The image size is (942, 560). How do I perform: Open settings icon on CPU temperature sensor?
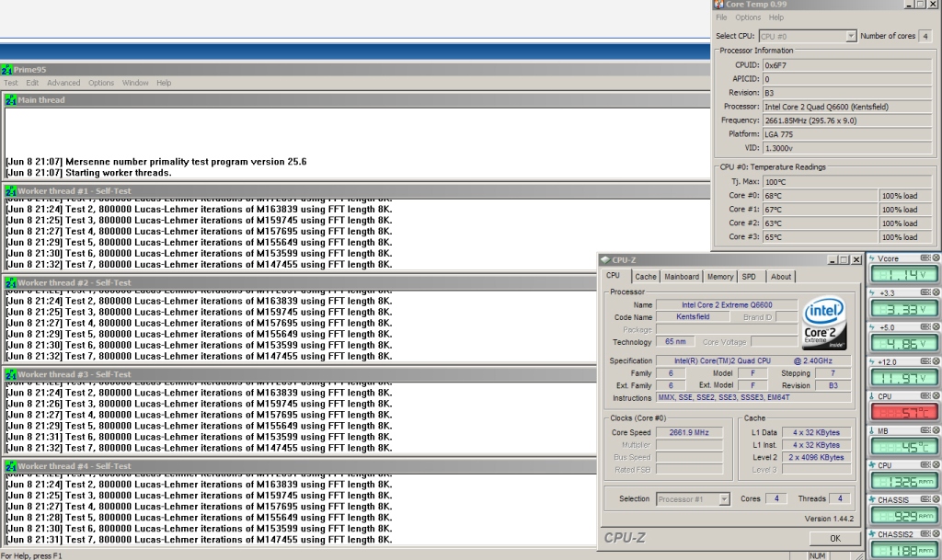pos(925,395)
